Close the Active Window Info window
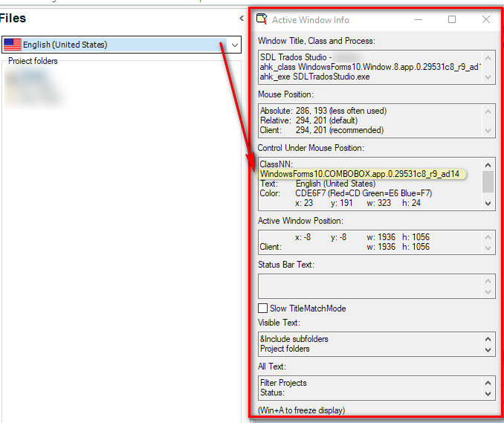The width and height of the screenshot is (504, 423). [486, 20]
